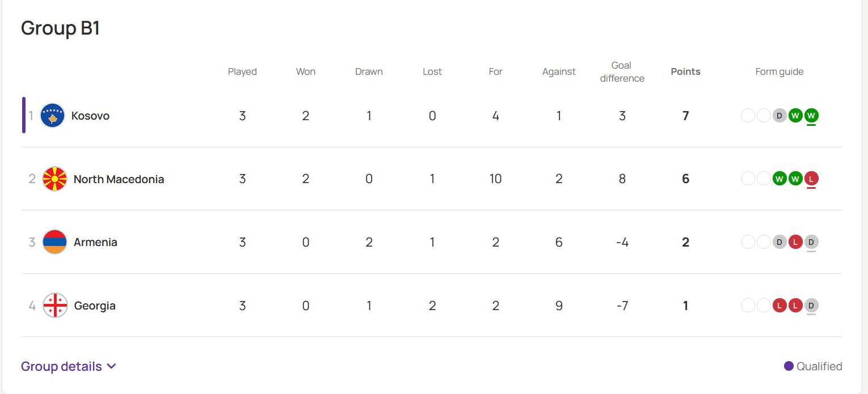Screen dimensions: 868x394
Task: Click the North Macedonia flag icon
Action: (x=54, y=179)
